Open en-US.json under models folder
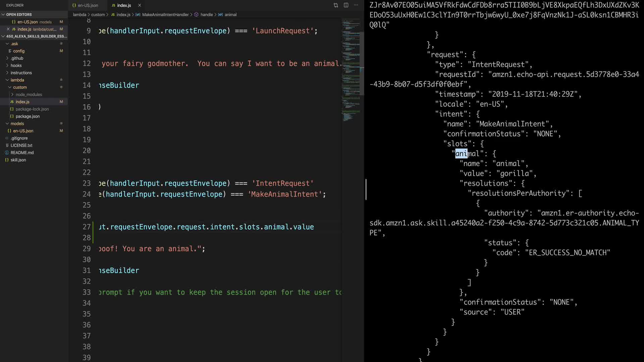Image resolution: width=644 pixels, height=362 pixels. point(23,131)
